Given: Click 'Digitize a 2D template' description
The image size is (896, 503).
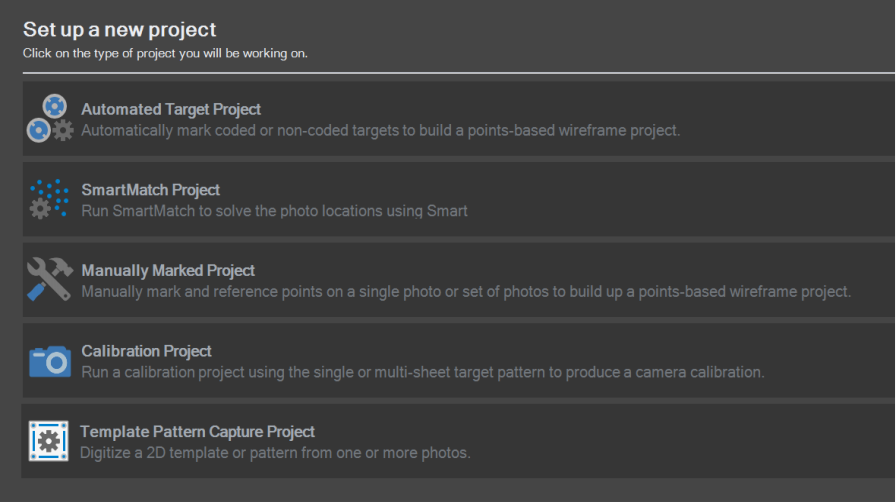Looking at the screenshot, I should [275, 453].
